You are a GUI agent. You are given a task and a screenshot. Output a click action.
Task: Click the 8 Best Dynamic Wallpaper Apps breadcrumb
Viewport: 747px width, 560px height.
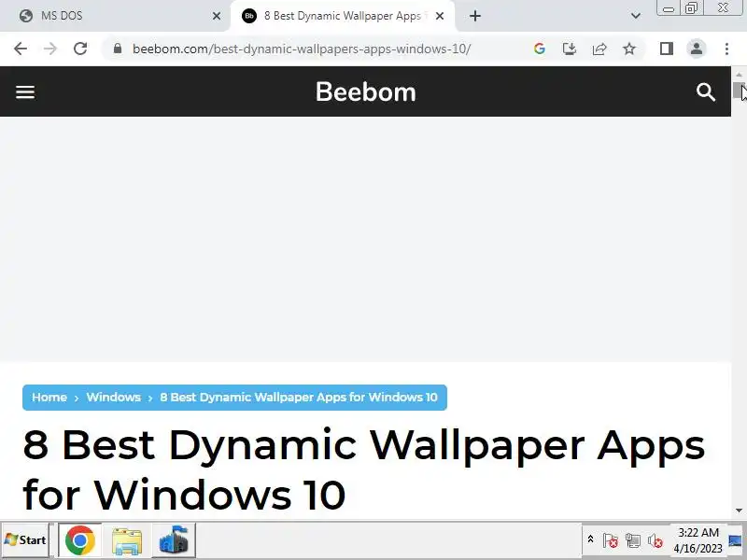(299, 398)
